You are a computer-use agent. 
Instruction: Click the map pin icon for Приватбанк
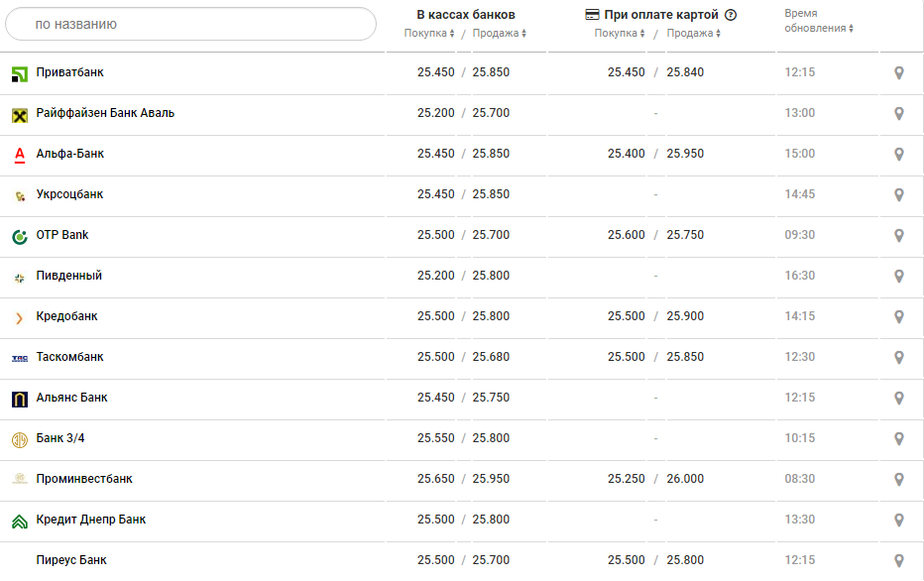[x=898, y=73]
